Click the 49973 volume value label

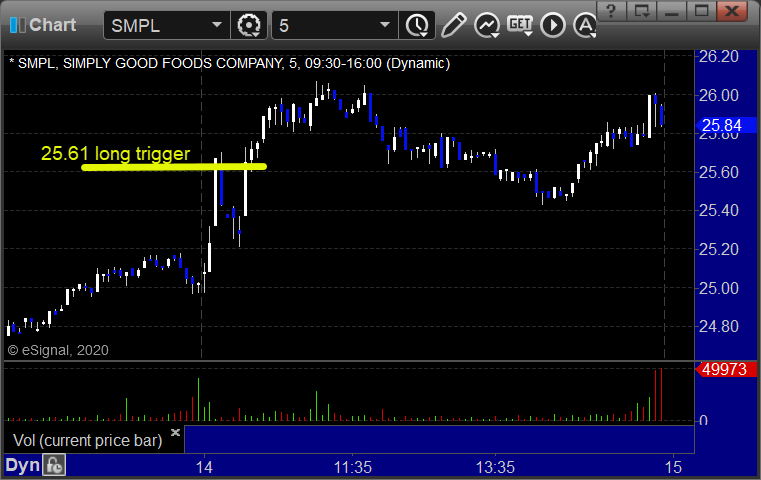click(x=726, y=369)
